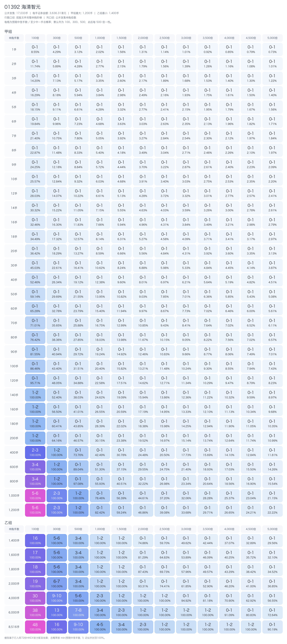
Task: Select the 48 cell in the 8,516手 row
Action: point(35,627)
